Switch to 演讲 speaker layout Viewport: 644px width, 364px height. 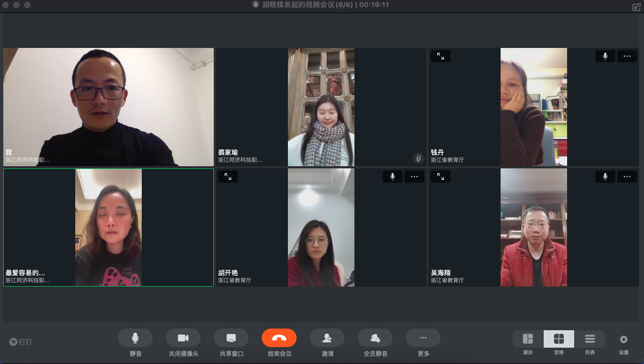[528, 339]
